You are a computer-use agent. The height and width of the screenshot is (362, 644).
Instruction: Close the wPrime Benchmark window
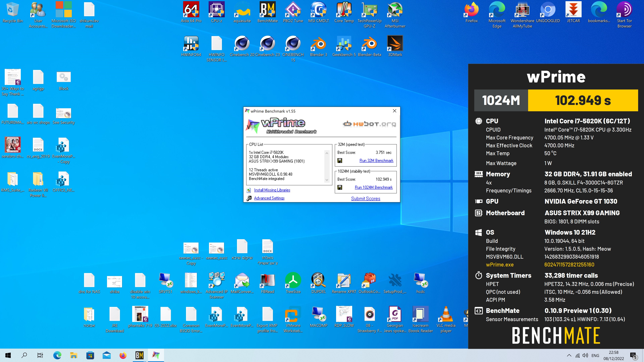coord(394,111)
